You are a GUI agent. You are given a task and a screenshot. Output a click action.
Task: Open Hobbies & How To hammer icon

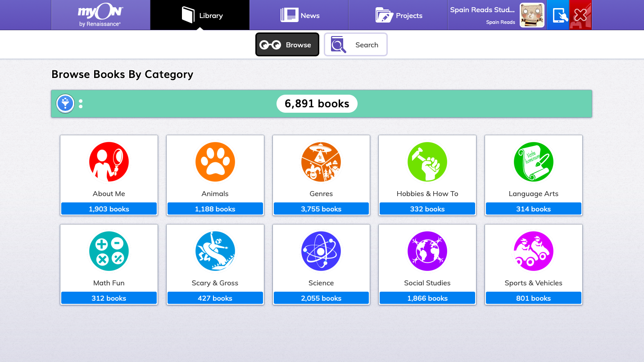427,162
